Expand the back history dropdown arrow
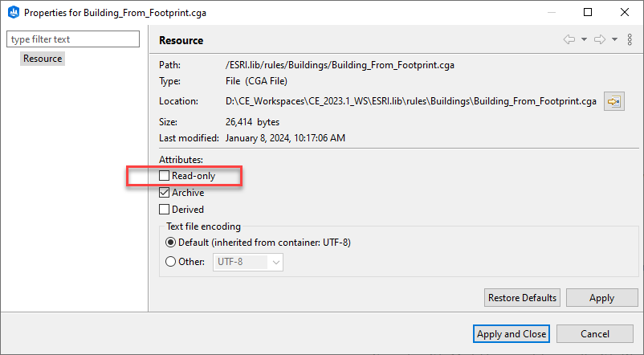The image size is (644, 355). tap(584, 39)
